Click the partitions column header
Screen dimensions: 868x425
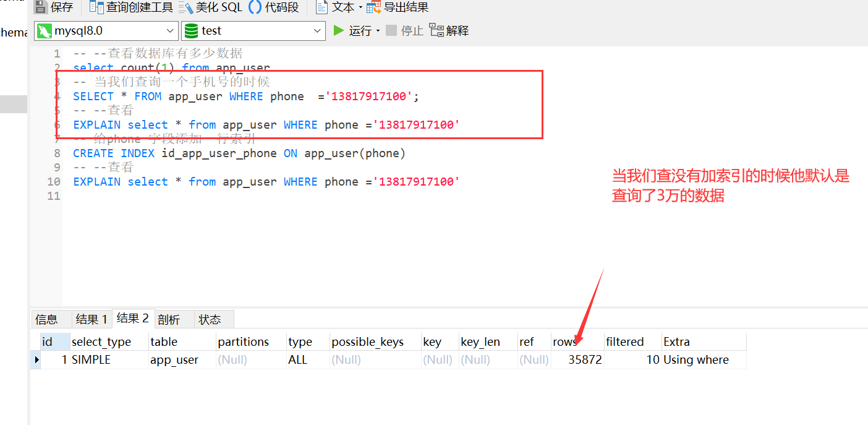click(x=251, y=341)
